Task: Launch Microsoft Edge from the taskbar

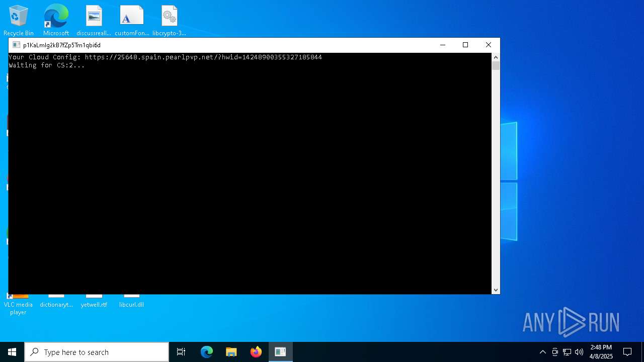Action: click(x=207, y=352)
